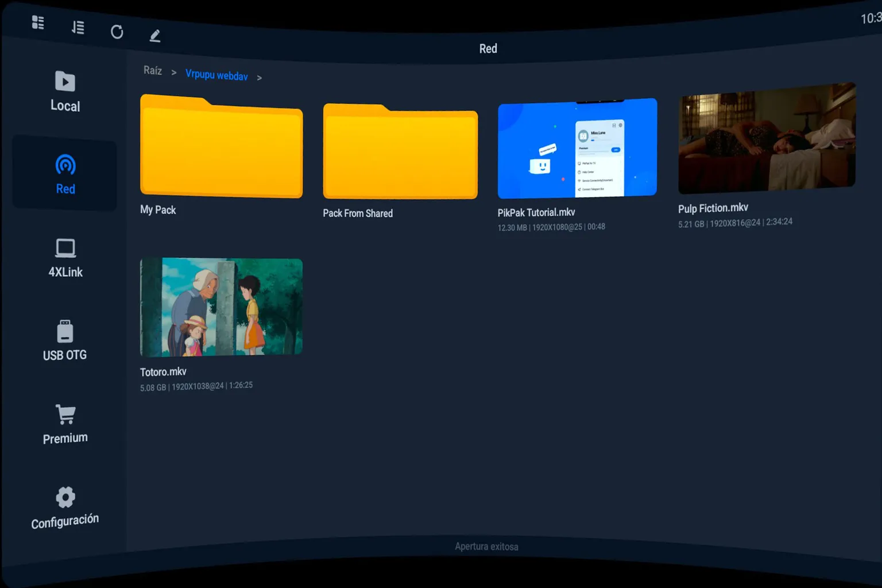The image size is (882, 588).
Task: Click the 5.21 GB | 1920X816@24 details text
Action: tap(735, 223)
